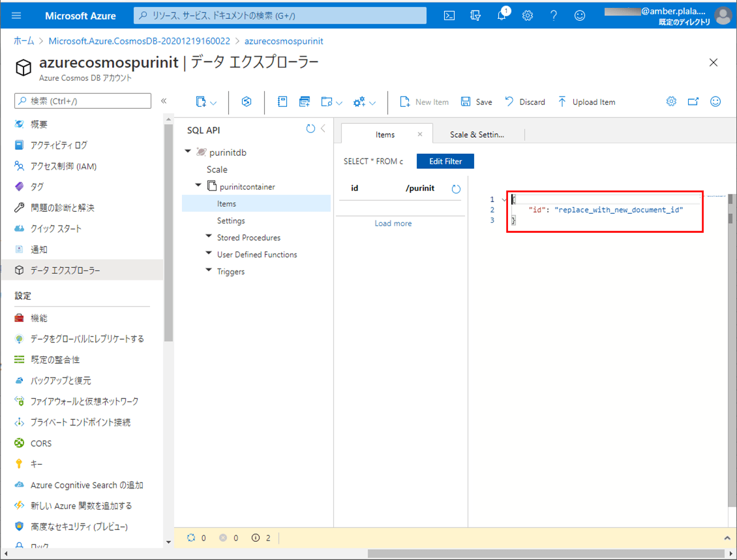Click the Load more link

pyautogui.click(x=393, y=224)
